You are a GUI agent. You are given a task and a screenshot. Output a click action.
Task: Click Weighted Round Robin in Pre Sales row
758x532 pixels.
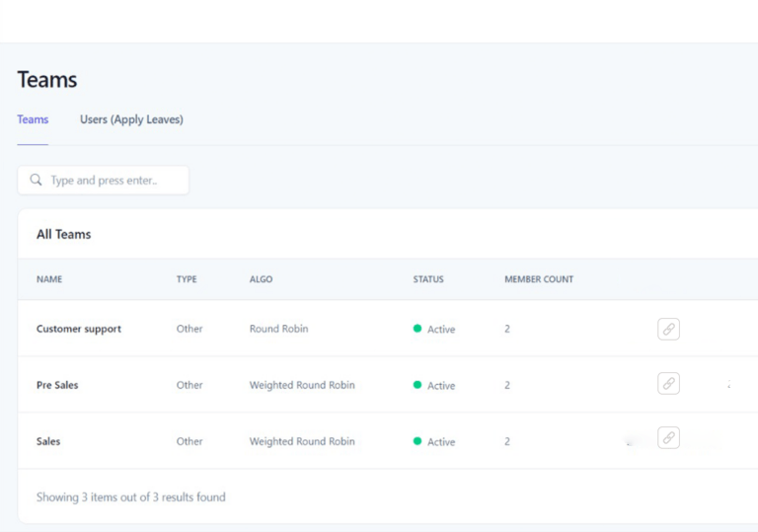coord(302,385)
